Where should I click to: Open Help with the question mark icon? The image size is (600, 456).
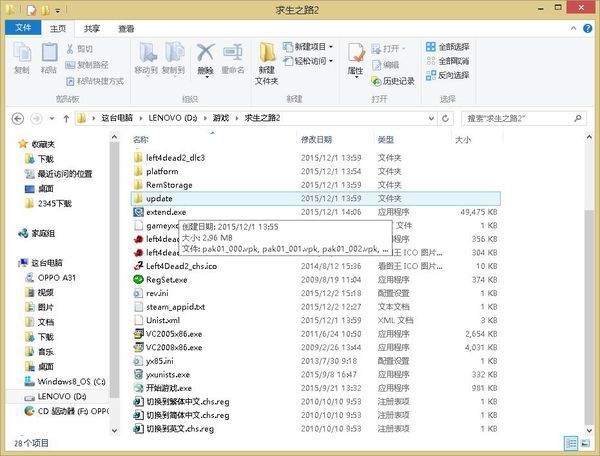point(587,28)
